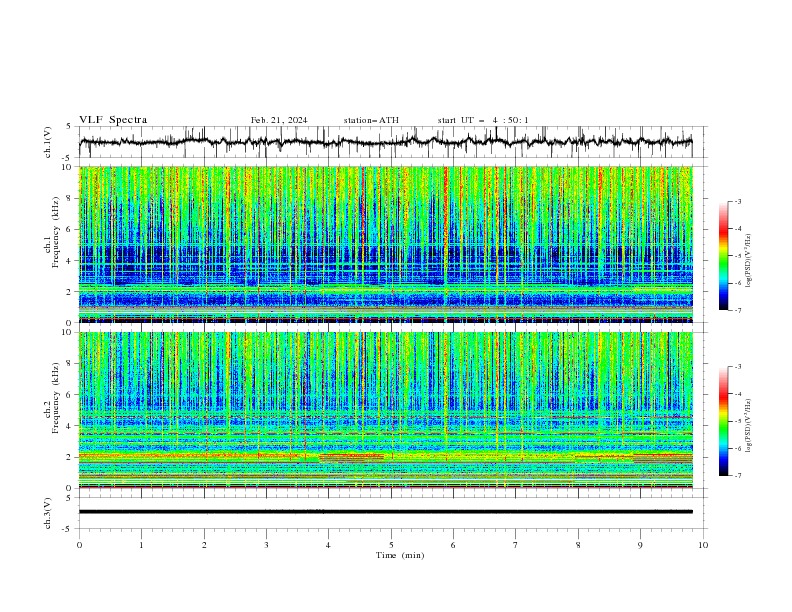792x612 pixels.
Task: Select the ch.2 'Frequency (kHz)' axis label
Action: point(56,398)
